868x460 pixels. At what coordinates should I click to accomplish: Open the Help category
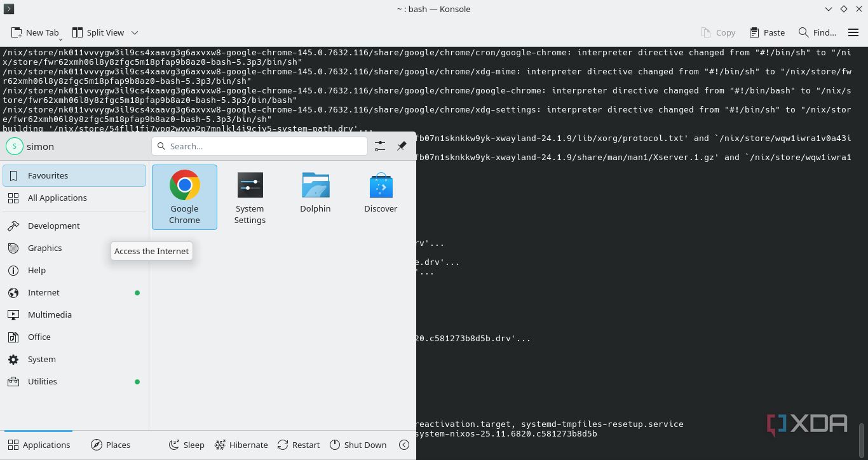[74, 270]
